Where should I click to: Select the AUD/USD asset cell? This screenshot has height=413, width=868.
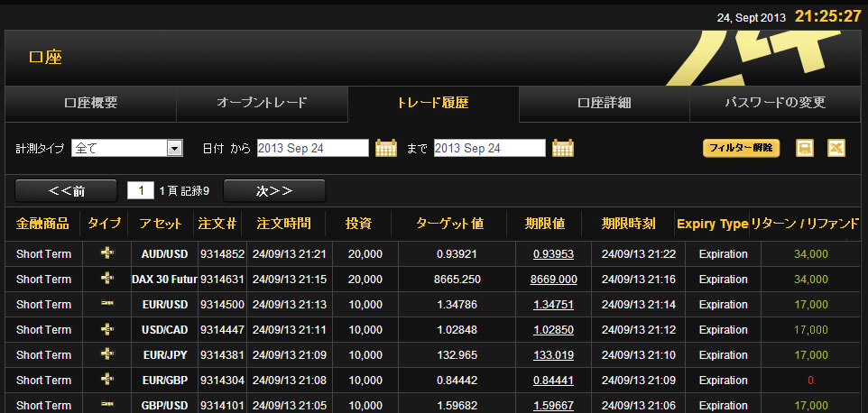pyautogui.click(x=164, y=253)
